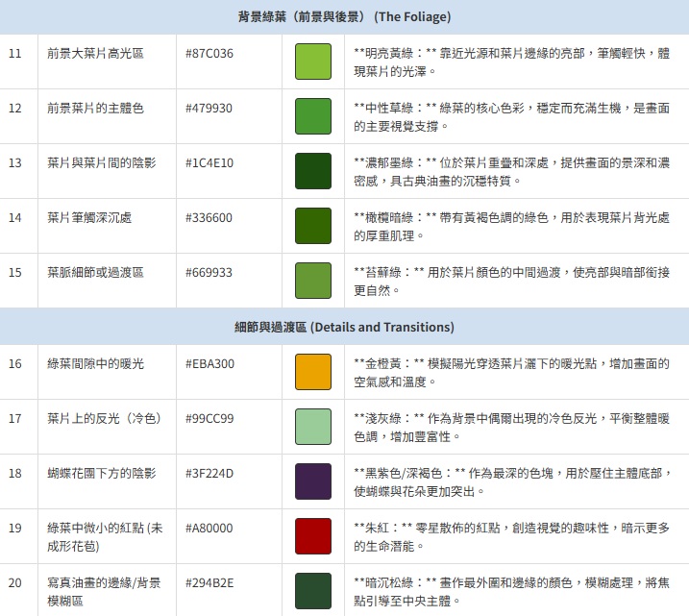Click the 暗沉松綠 description in row 20

pos(510,591)
